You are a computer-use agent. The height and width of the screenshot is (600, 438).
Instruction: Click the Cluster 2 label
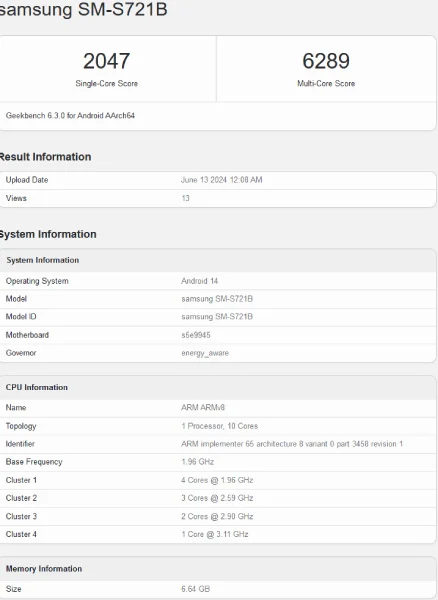[x=21, y=498]
